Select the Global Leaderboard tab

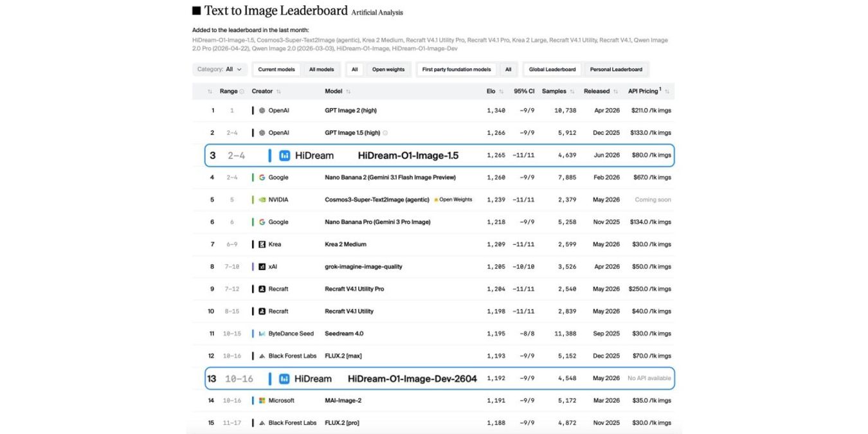tap(552, 69)
